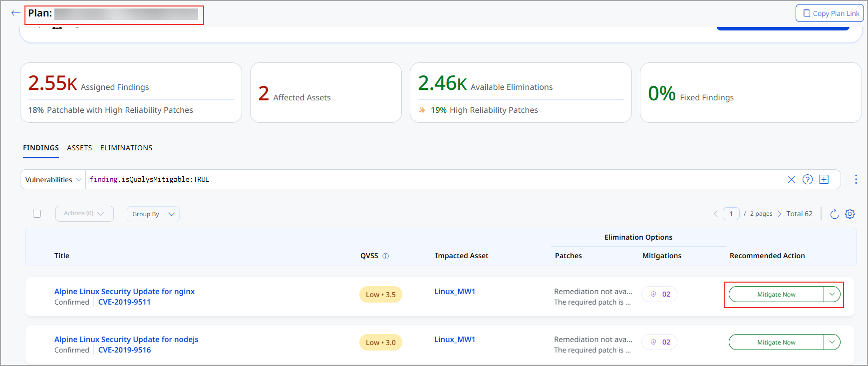Select all findings checkbox
Viewport: 868px width, 366px height.
[37, 214]
